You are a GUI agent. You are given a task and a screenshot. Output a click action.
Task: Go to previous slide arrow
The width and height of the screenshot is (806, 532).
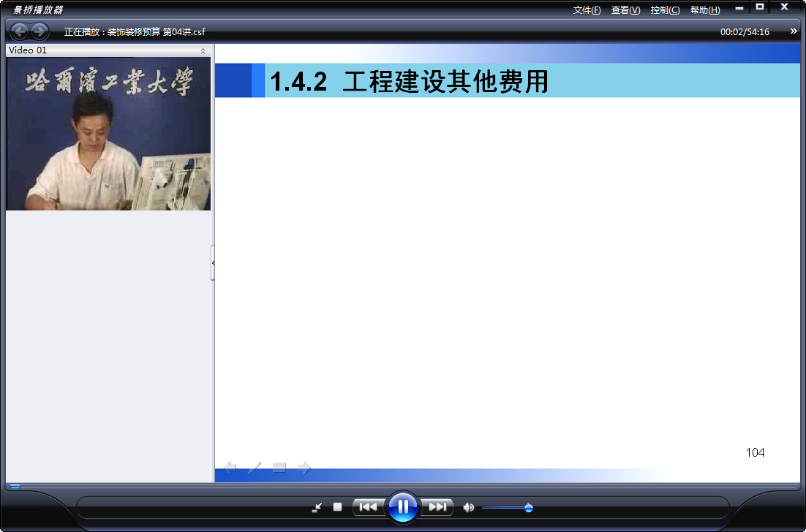tap(230, 467)
